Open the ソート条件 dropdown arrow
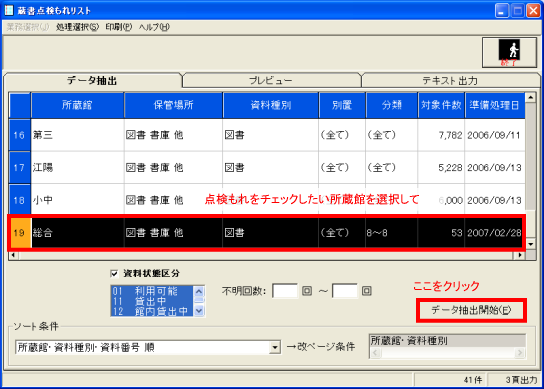 [x=275, y=347]
